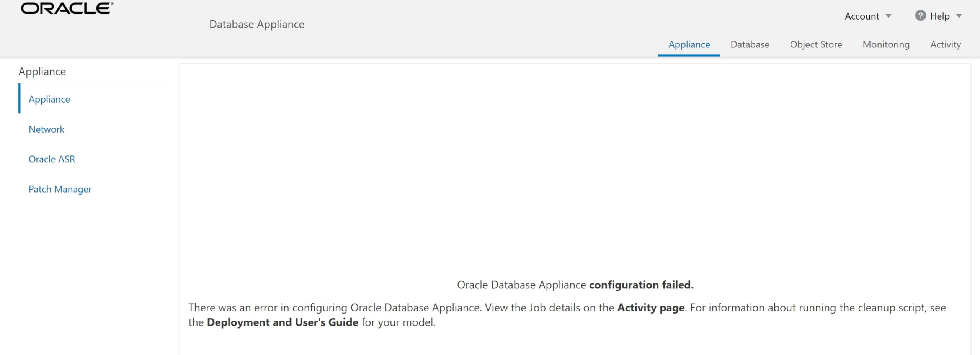Viewport: 980px width, 355px height.
Task: Open the Account menu label
Action: pos(862,16)
